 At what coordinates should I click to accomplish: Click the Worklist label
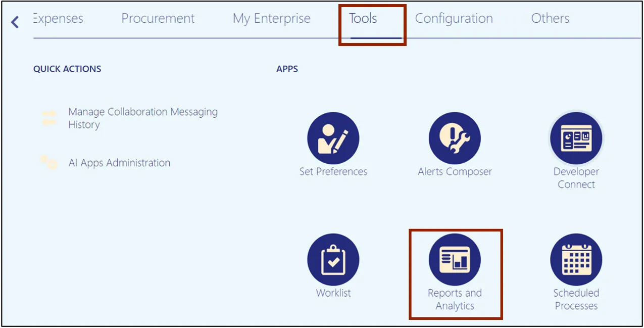tap(333, 293)
